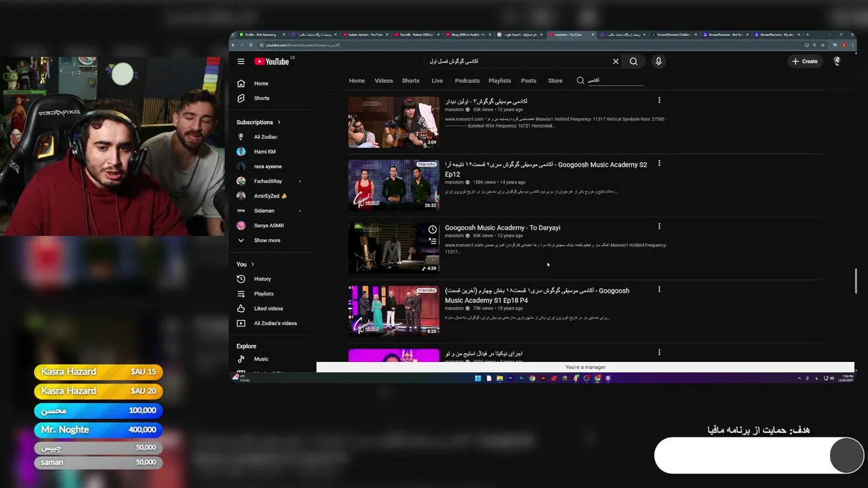
Task: Open Sanya ASMR subscription channel
Action: (x=269, y=226)
